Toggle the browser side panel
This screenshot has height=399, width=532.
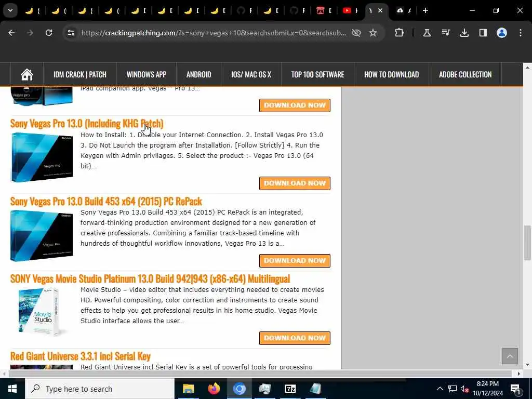pyautogui.click(x=483, y=33)
